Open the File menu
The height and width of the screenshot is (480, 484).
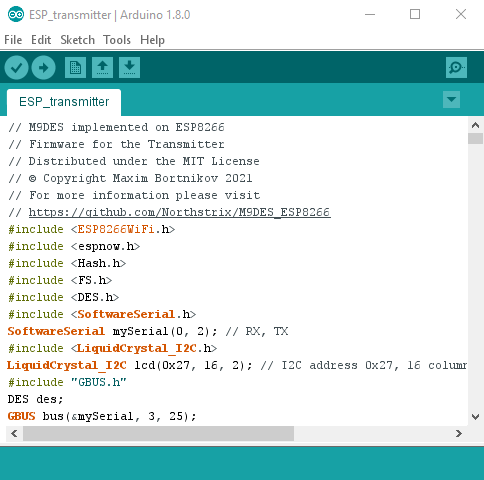tap(13, 40)
